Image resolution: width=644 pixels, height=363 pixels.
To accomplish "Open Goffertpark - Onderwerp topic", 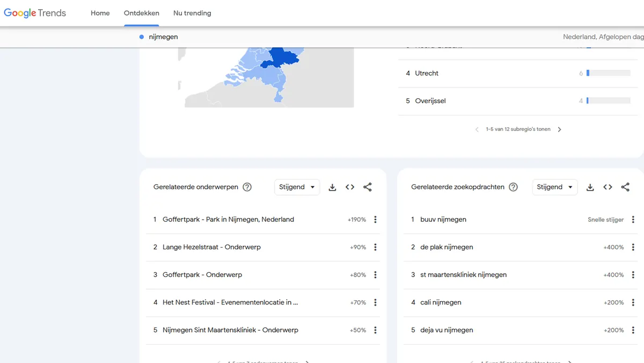I will pos(202,275).
